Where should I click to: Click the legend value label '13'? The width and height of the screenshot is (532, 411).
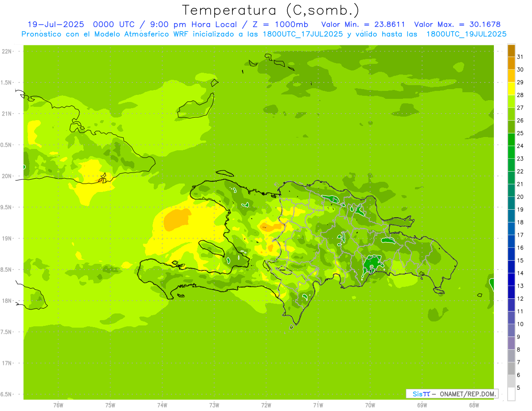pyautogui.click(x=520, y=286)
